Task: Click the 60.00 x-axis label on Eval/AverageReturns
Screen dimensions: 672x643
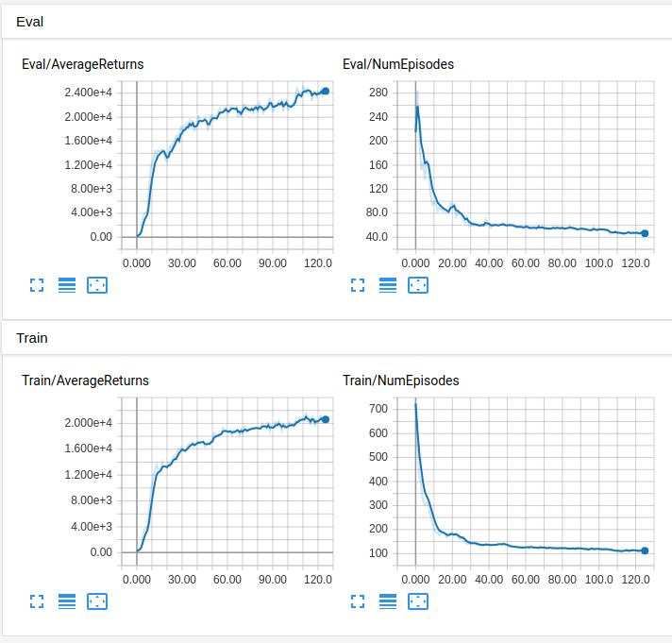Action: tap(227, 263)
